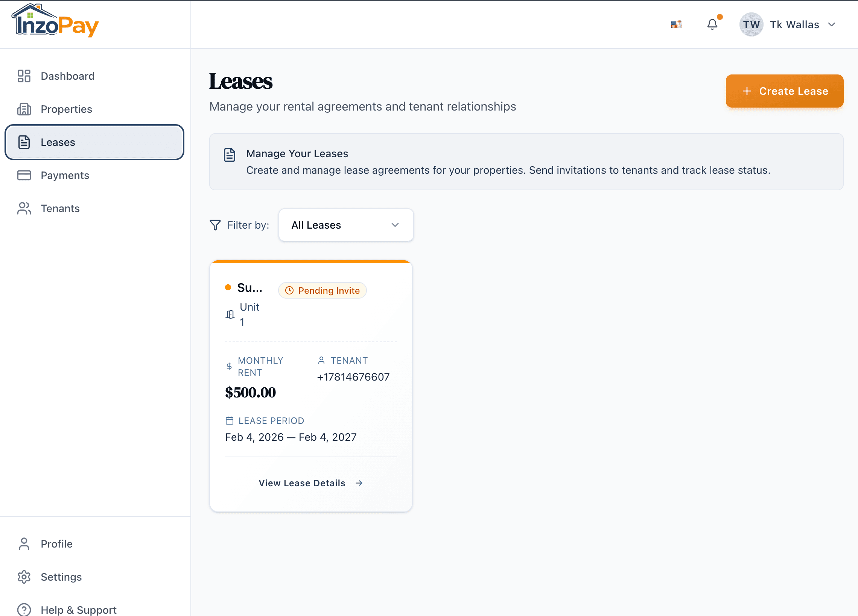Click the Payments card icon in sidebar
The width and height of the screenshot is (858, 616).
(x=23, y=175)
